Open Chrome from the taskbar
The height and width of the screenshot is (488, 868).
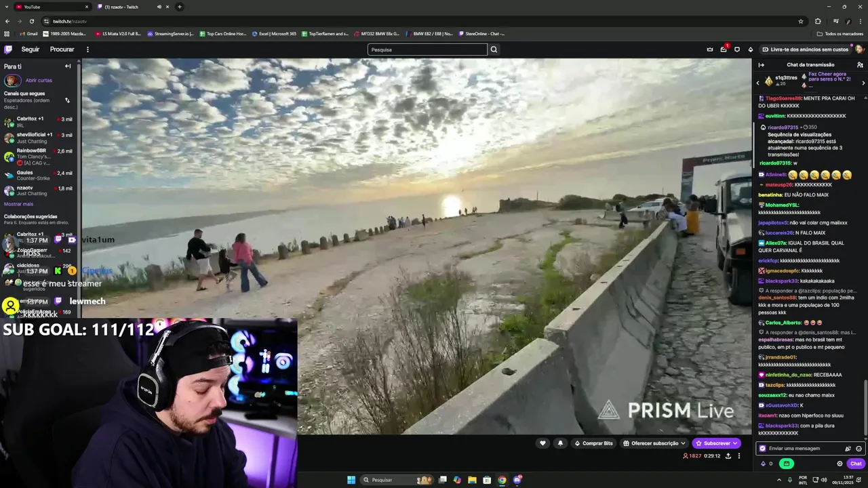tap(502, 480)
